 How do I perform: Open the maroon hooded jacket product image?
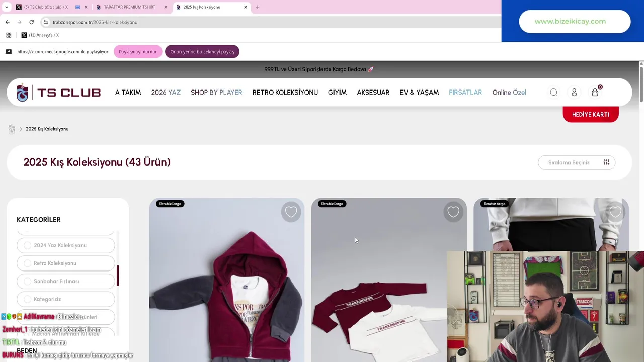point(226,280)
